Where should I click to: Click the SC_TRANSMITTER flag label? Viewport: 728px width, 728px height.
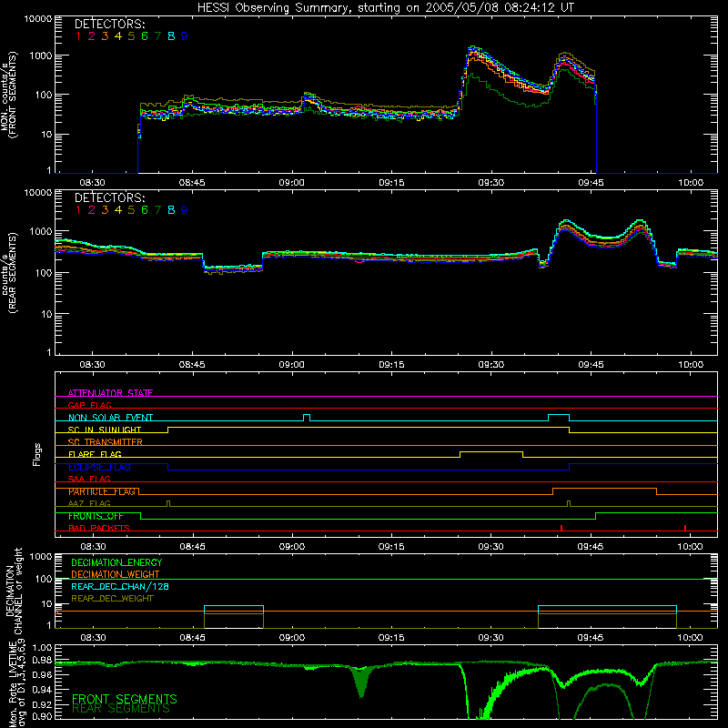105,441
